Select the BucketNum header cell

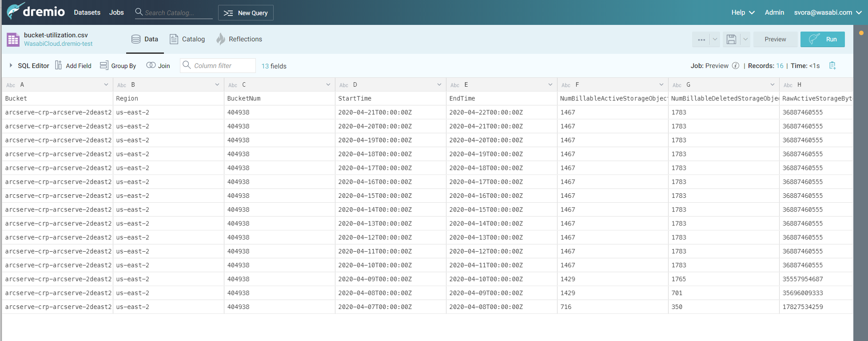point(279,99)
